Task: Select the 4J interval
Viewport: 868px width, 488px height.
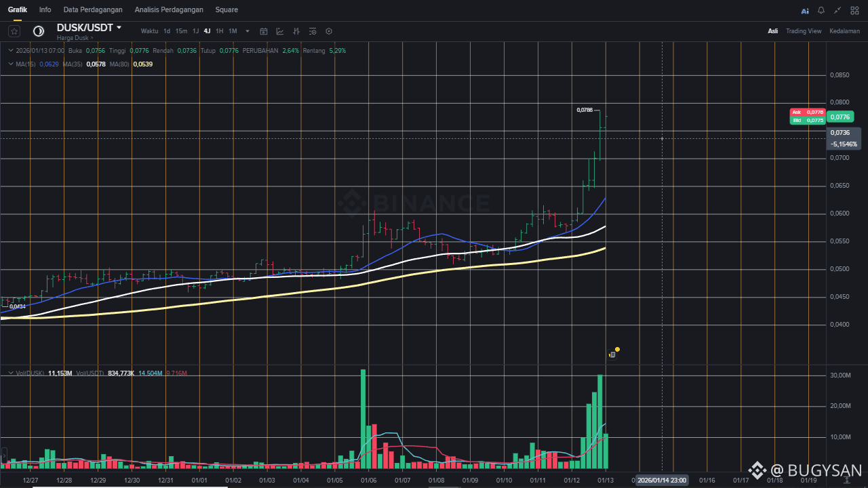Action: coord(208,31)
